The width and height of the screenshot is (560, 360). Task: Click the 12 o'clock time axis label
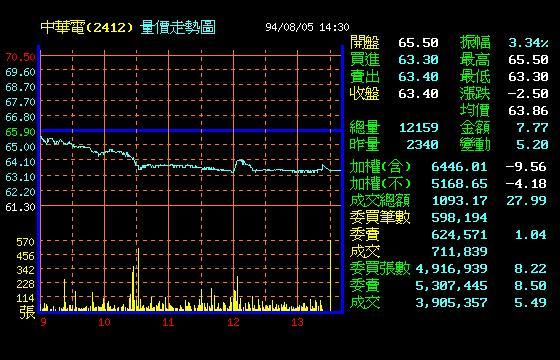coord(233,322)
